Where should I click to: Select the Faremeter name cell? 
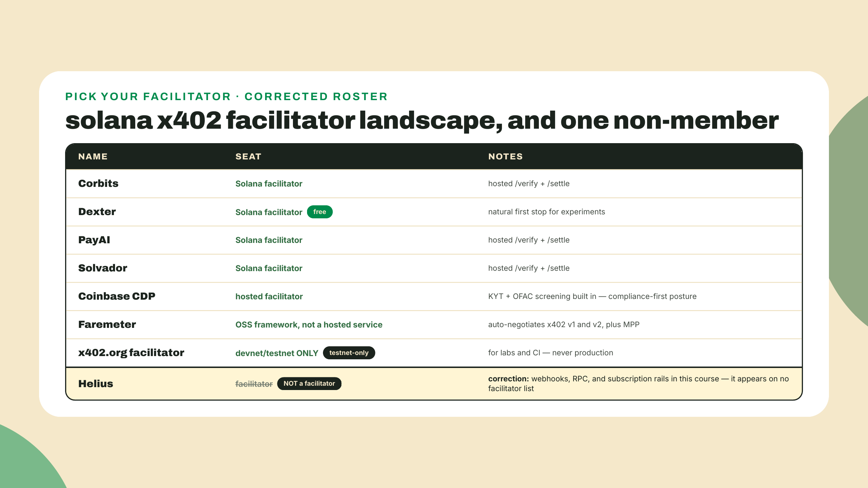pos(107,324)
